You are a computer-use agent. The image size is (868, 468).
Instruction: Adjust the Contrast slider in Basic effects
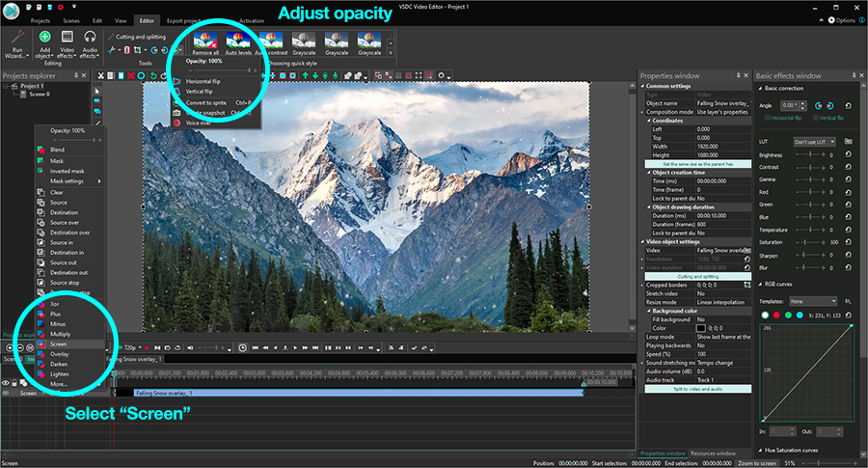811,167
